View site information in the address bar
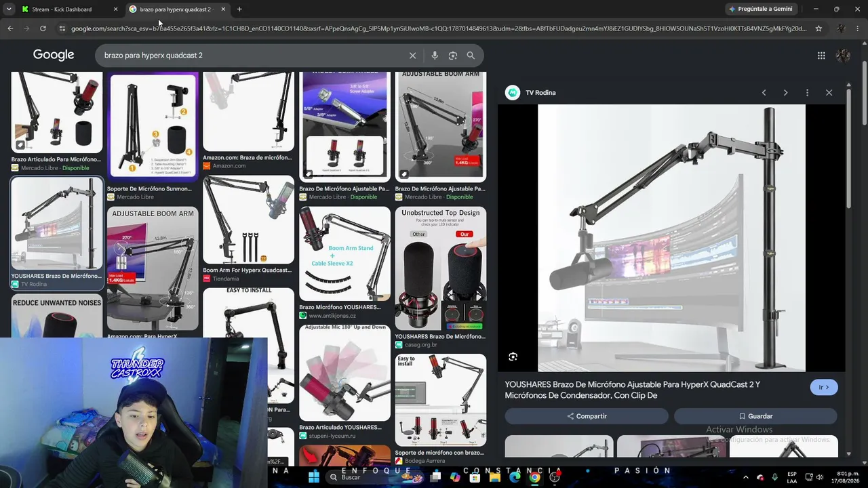Image resolution: width=868 pixels, height=488 pixels. 62,28
